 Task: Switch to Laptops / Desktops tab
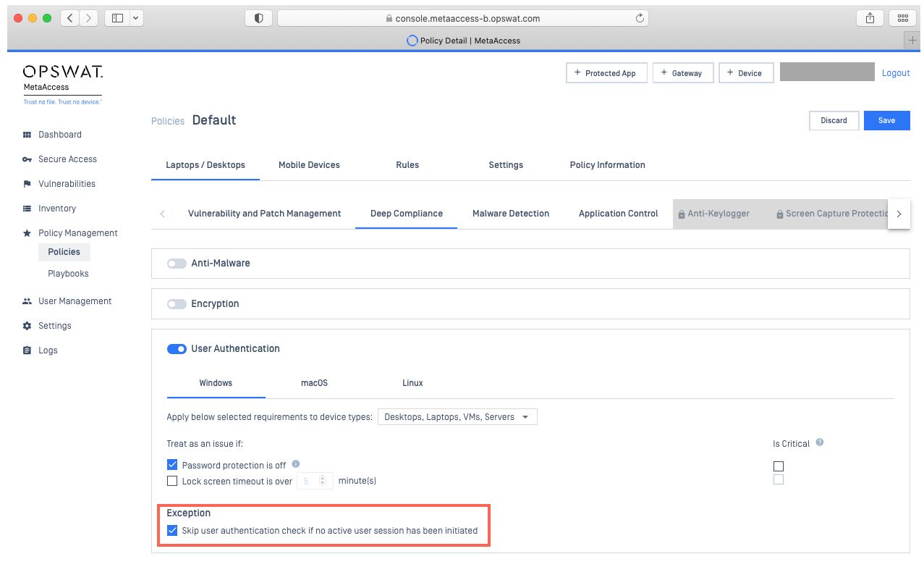tap(205, 165)
